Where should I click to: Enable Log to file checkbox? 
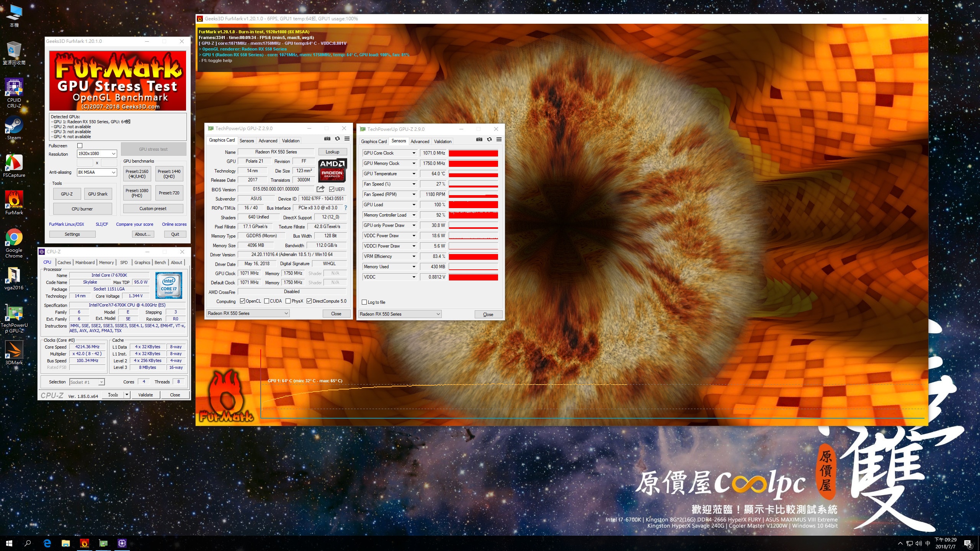pyautogui.click(x=364, y=302)
